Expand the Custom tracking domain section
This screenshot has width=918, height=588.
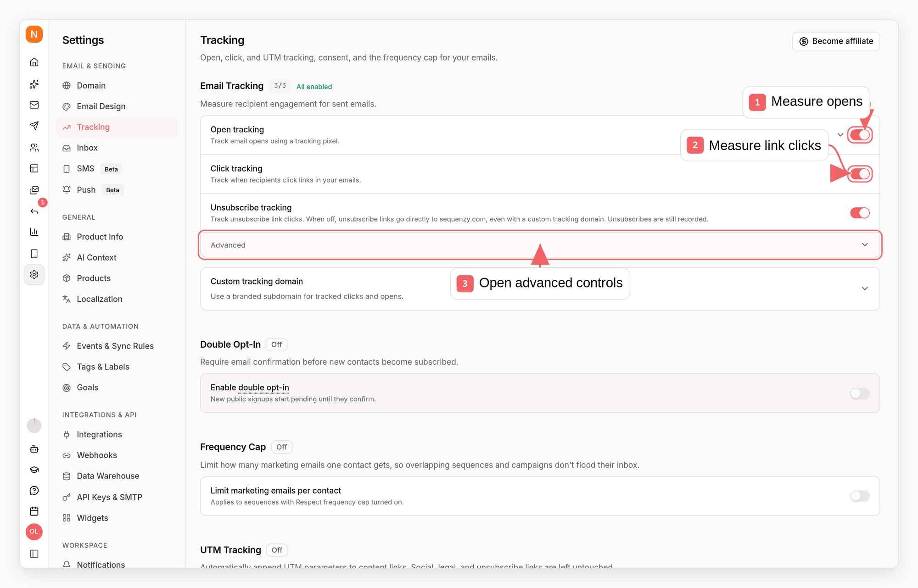click(540, 289)
